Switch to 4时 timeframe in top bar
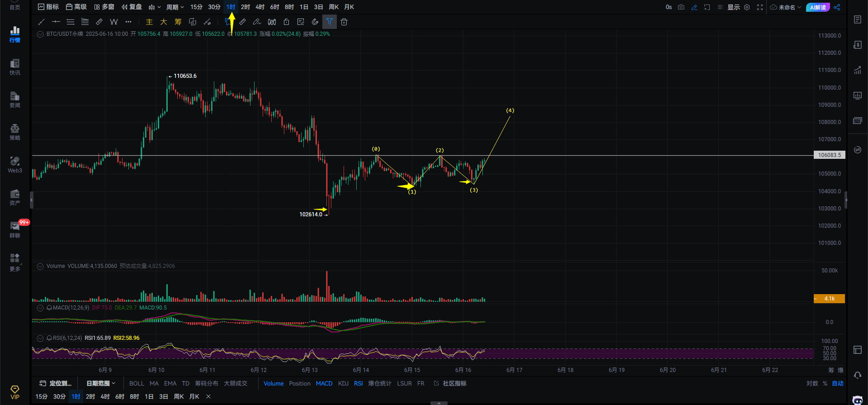 click(260, 7)
